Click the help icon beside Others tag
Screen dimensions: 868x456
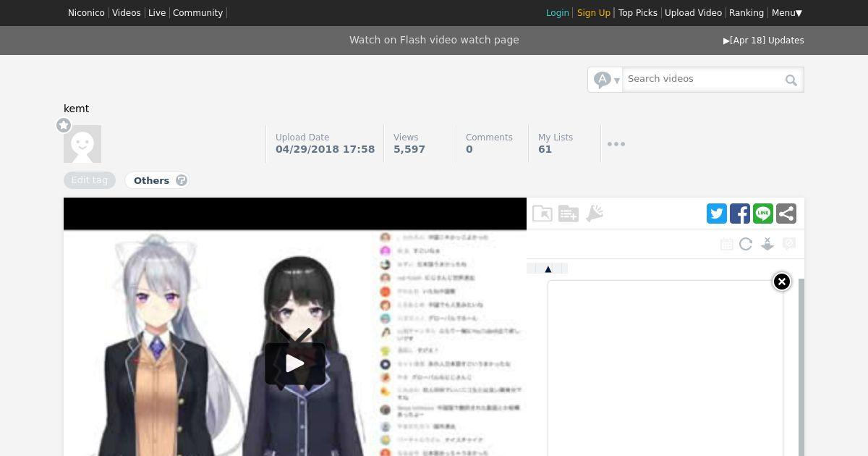182,180
